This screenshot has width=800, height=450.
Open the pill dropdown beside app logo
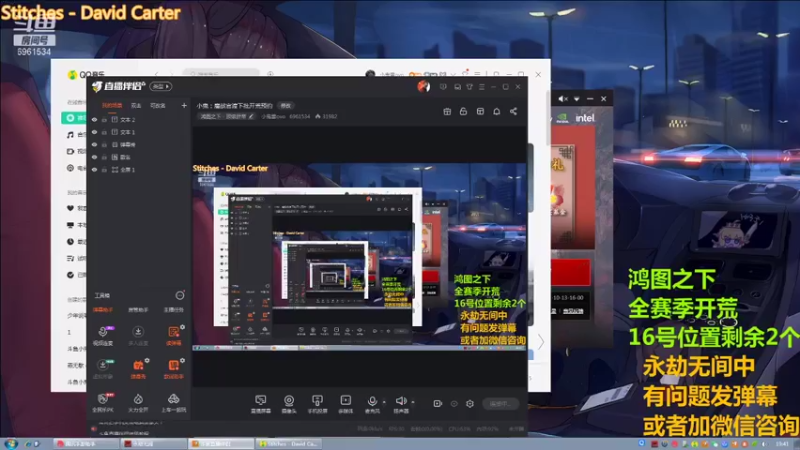pyautogui.click(x=161, y=86)
